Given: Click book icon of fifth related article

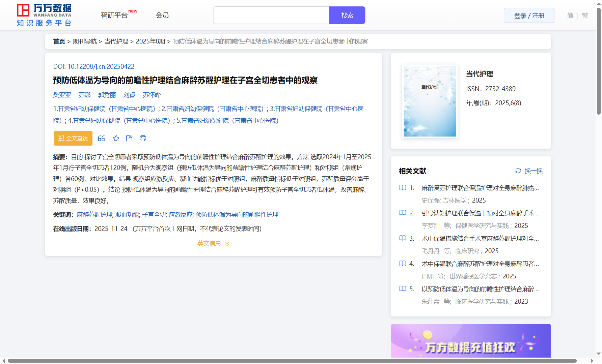Looking at the screenshot, I should (x=403, y=289).
